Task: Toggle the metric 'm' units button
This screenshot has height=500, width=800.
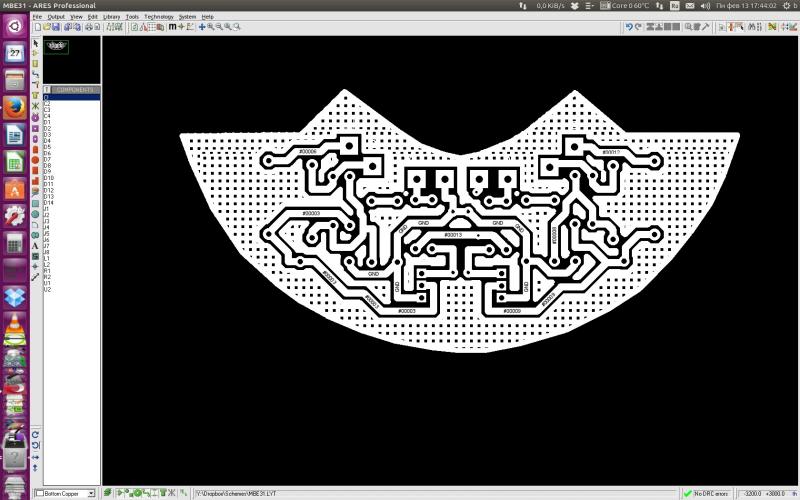Action: (x=172, y=27)
